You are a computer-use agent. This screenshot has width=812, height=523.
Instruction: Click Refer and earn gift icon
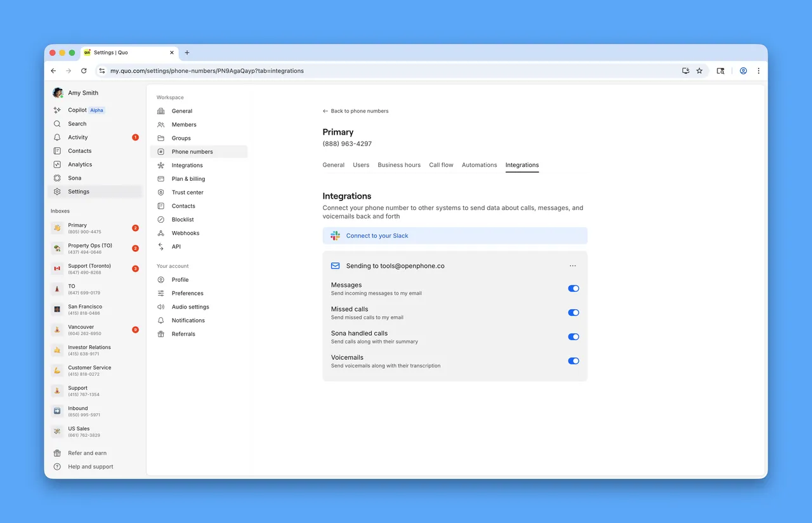pyautogui.click(x=57, y=453)
